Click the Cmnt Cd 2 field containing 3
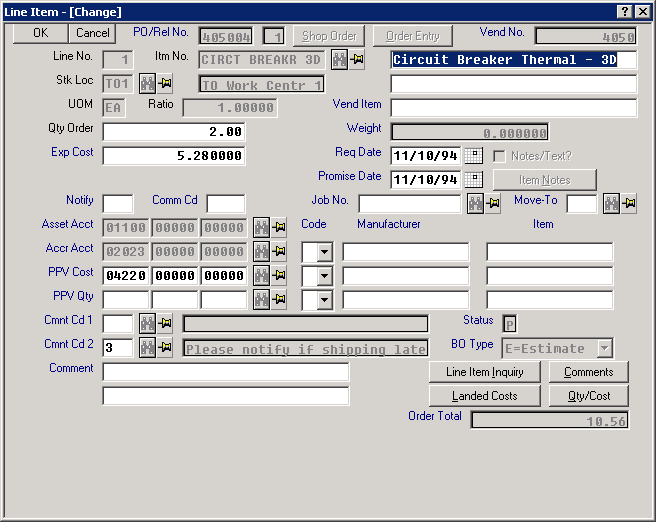Image resolution: width=656 pixels, height=522 pixels. pos(118,347)
